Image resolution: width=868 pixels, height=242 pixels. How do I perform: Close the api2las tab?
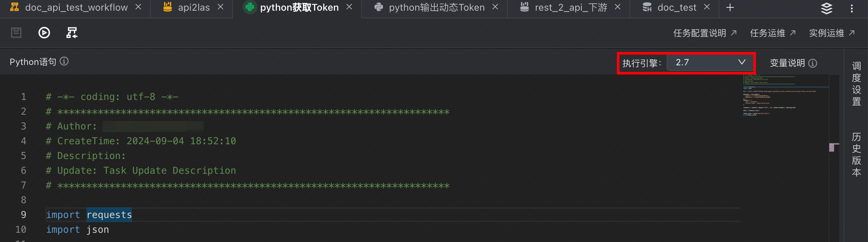221,7
